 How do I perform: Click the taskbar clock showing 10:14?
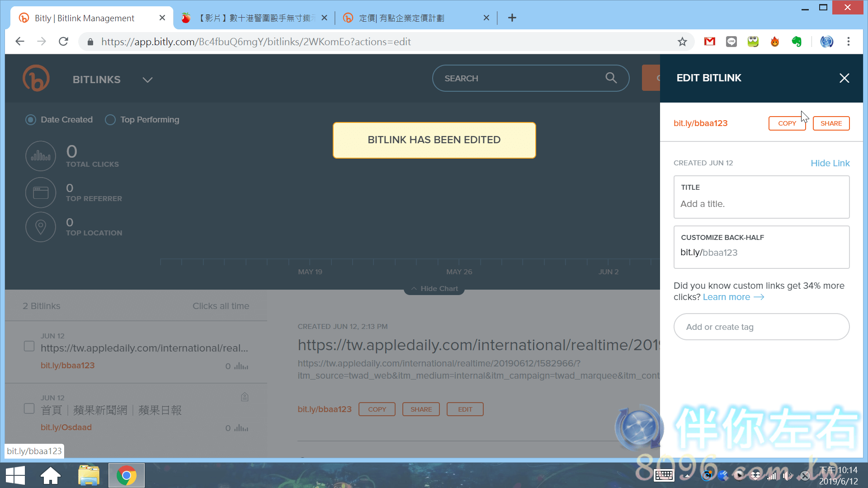(839, 475)
